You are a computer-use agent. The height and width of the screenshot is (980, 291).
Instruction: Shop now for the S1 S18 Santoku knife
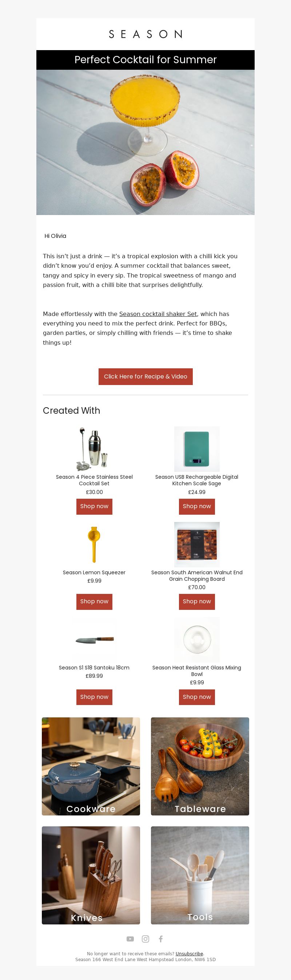tap(94, 697)
